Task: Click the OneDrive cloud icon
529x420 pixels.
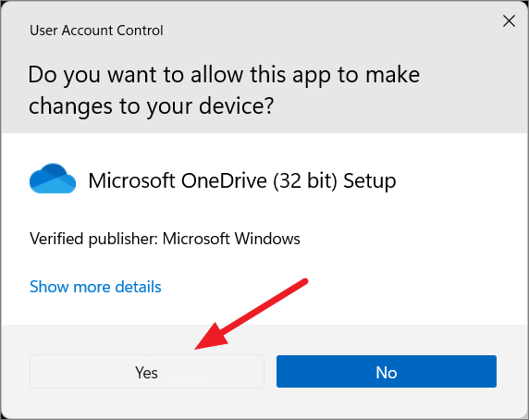Action: pos(53,179)
